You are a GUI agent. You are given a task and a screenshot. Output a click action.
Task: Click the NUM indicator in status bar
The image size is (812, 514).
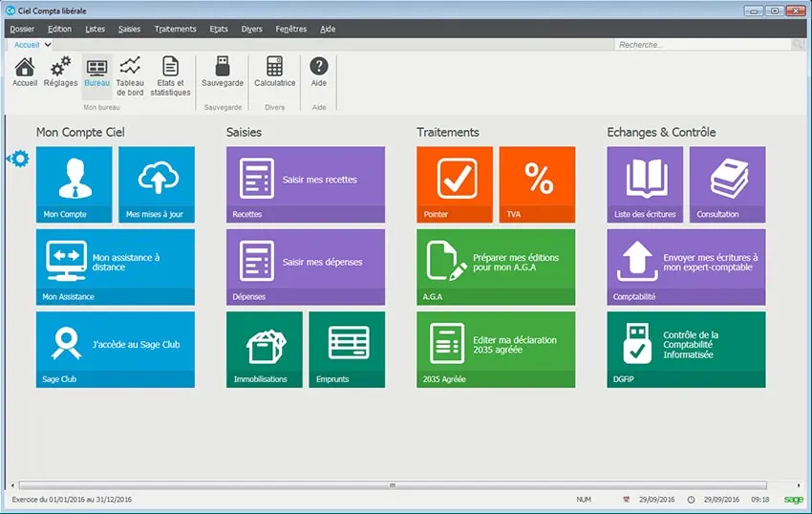(x=584, y=500)
